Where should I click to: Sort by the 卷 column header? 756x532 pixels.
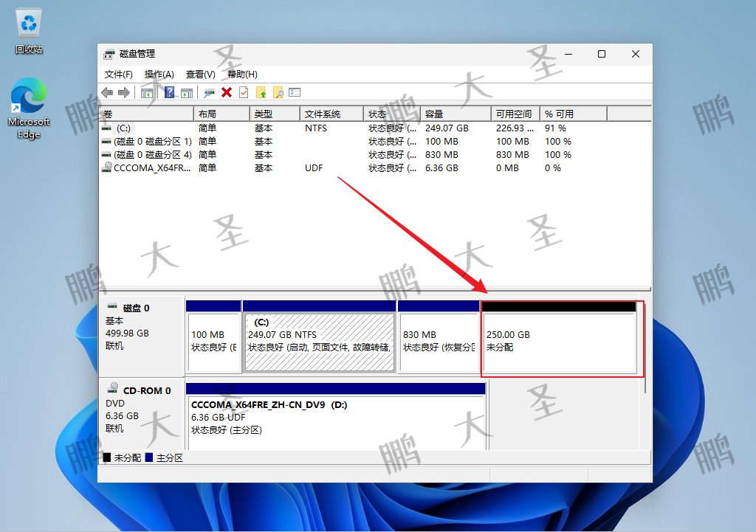146,114
